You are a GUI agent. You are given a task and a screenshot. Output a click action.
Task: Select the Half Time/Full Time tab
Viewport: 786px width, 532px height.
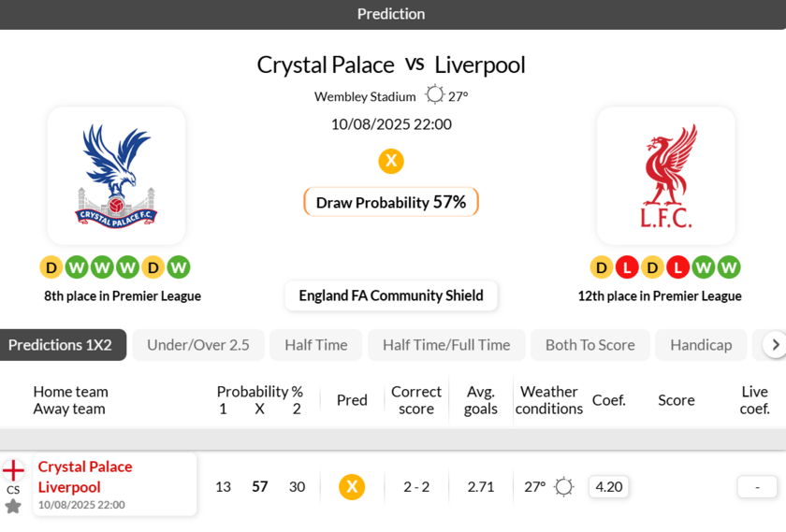tap(446, 344)
